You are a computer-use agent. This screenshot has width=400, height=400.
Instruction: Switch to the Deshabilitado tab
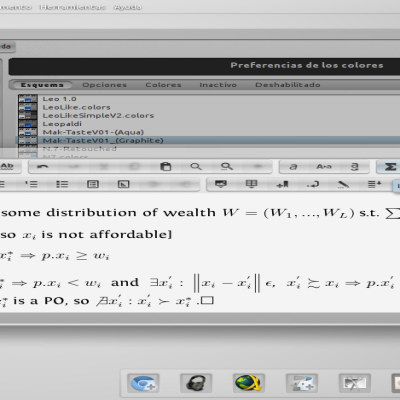(288, 85)
